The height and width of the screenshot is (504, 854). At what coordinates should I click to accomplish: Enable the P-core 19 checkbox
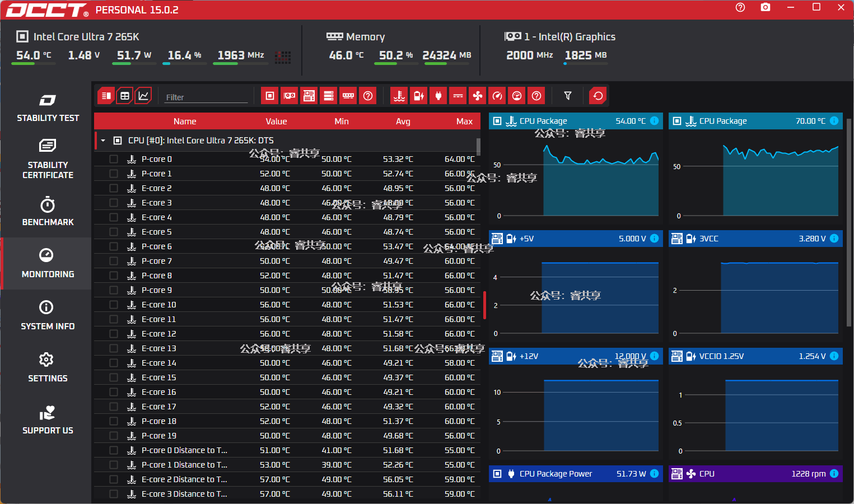(x=114, y=436)
